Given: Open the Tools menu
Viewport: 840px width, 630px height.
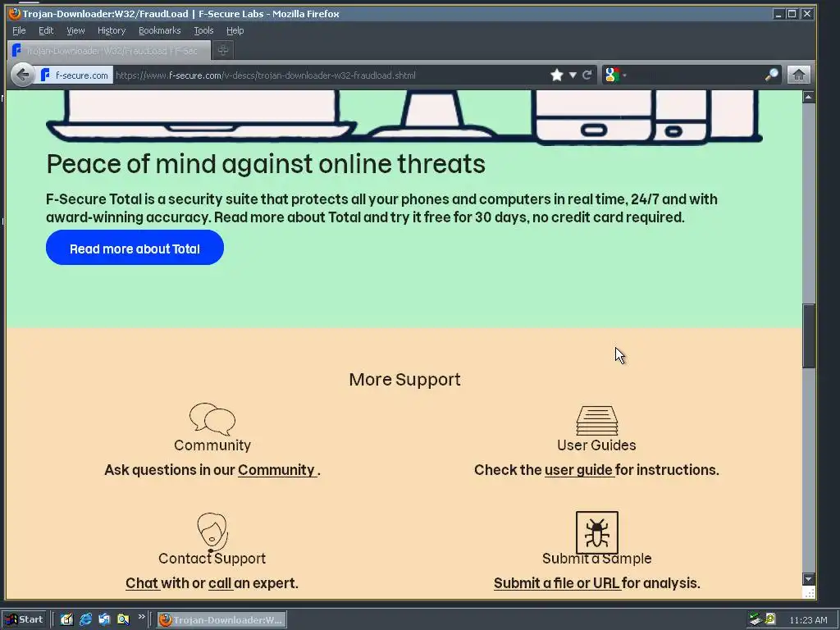Looking at the screenshot, I should [203, 30].
